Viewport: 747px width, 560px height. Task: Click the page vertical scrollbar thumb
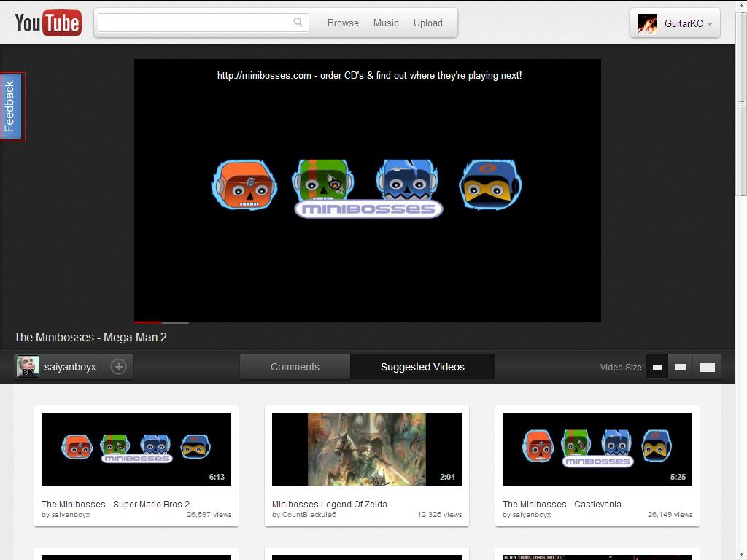point(741,105)
